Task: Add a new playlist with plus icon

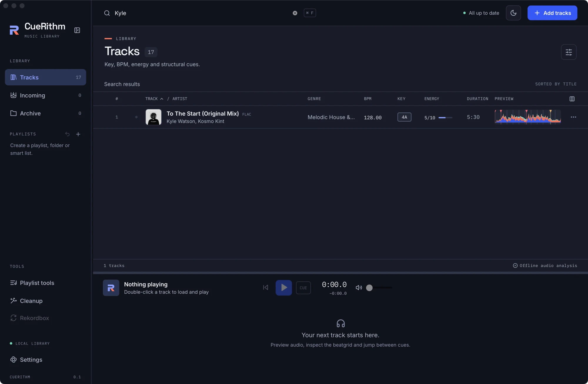Action: click(78, 134)
